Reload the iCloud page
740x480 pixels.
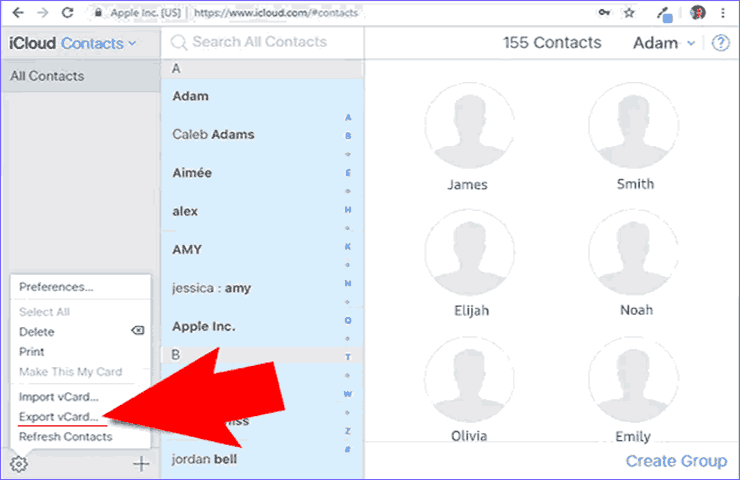[67, 13]
